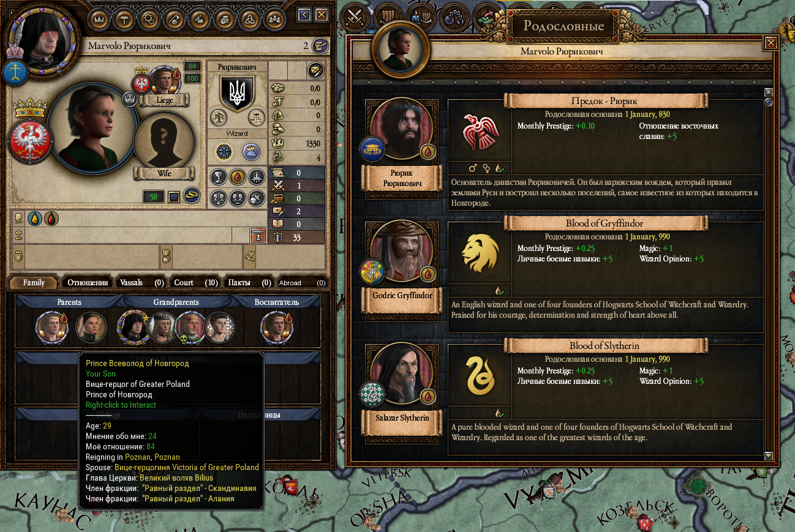Screen dimensions: 795x532
Task: Open the Council tab with group icon
Action: [274, 20]
